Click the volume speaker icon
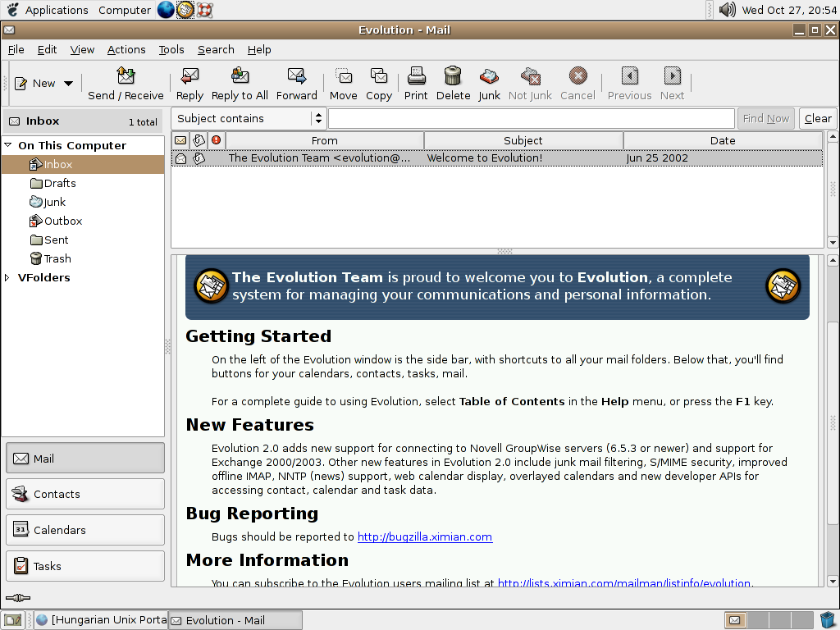This screenshot has width=840, height=630. point(727,10)
